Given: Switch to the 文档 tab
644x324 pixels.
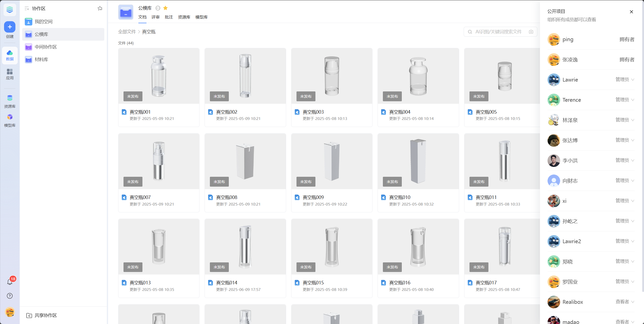Looking at the screenshot, I should click(x=142, y=17).
